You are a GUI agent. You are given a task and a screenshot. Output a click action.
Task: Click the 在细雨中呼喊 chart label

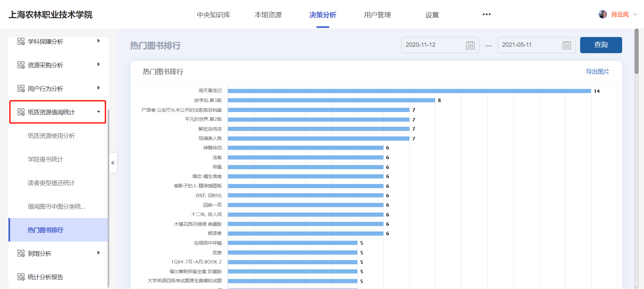[x=208, y=243]
